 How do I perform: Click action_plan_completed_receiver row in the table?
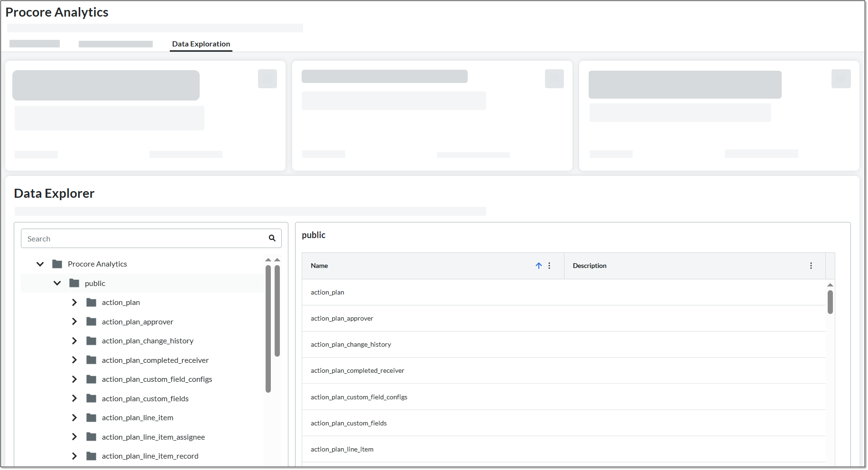coord(564,370)
